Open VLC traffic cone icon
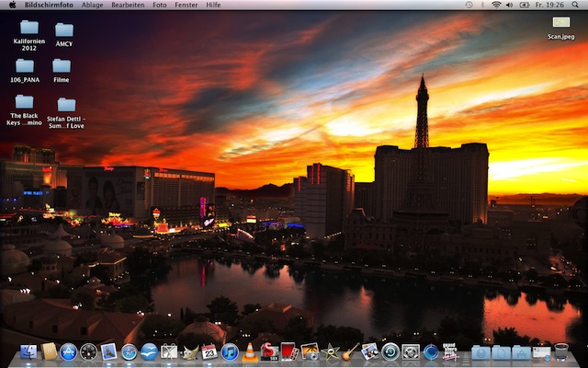Screen dimensions: 588x368 tap(250, 351)
